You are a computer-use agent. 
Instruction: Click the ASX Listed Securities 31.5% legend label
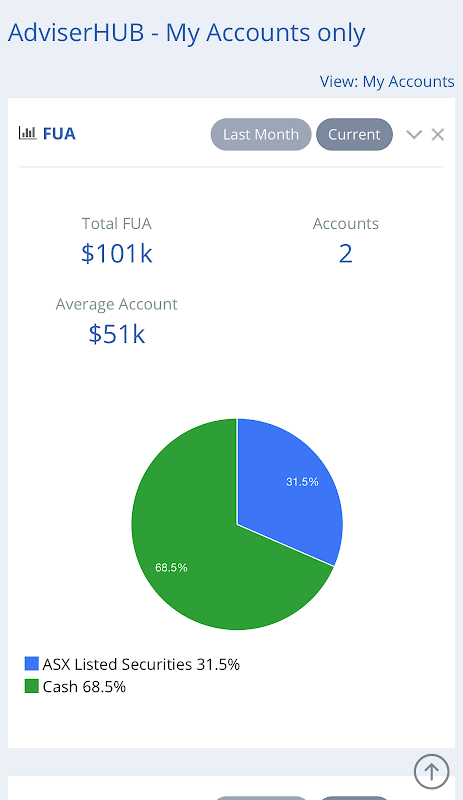tap(141, 664)
